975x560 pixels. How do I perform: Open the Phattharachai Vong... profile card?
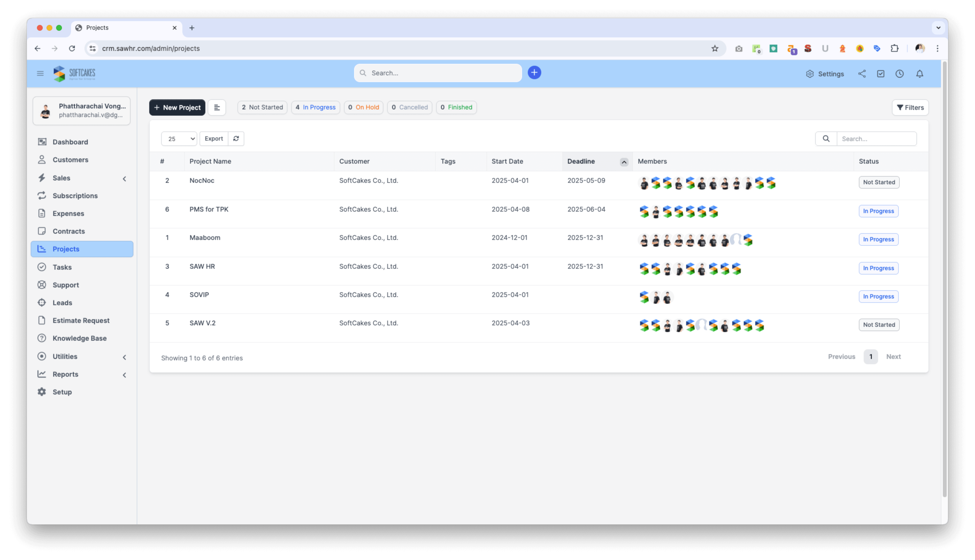click(82, 110)
